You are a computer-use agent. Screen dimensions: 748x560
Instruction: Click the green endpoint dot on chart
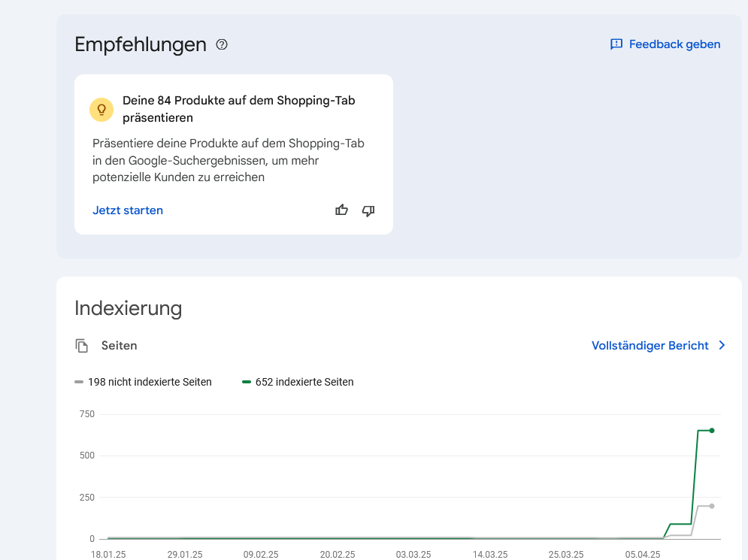coord(712,431)
